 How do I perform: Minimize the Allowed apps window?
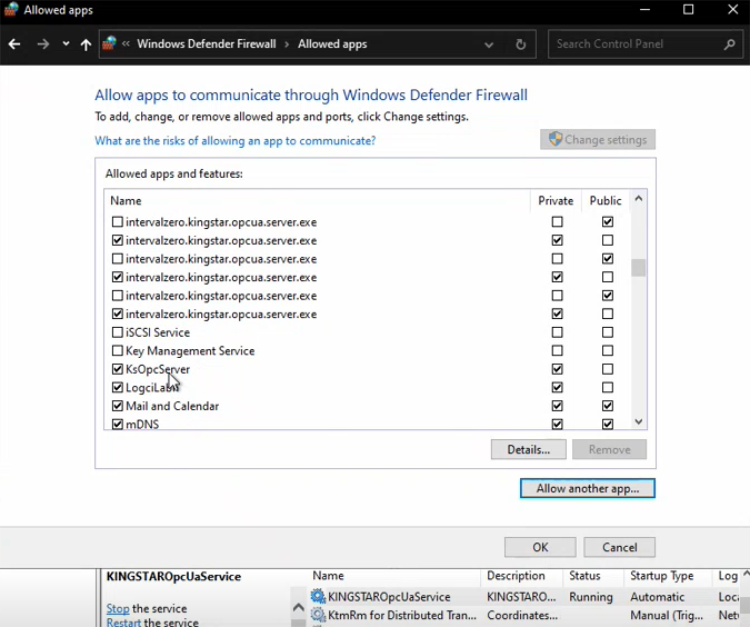[645, 10]
